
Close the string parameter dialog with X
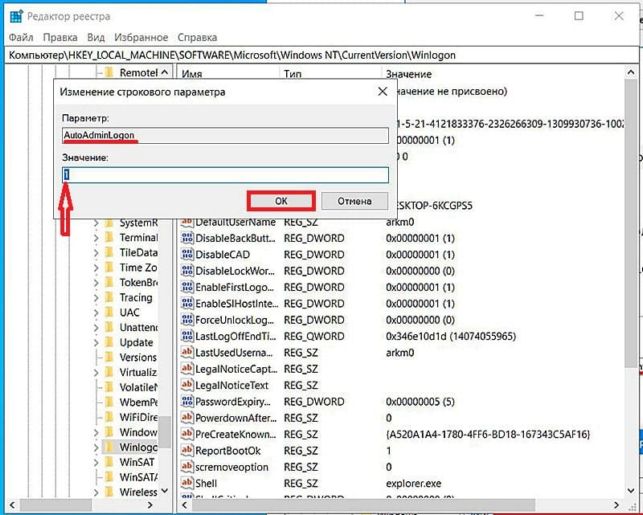[383, 91]
